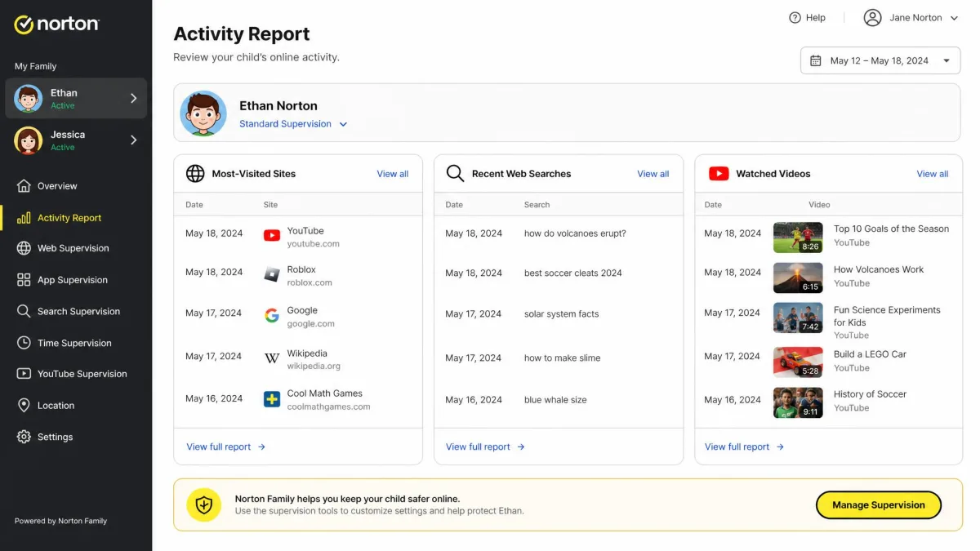Open Web Supervision globe icon
The image size is (980, 551).
(x=24, y=248)
